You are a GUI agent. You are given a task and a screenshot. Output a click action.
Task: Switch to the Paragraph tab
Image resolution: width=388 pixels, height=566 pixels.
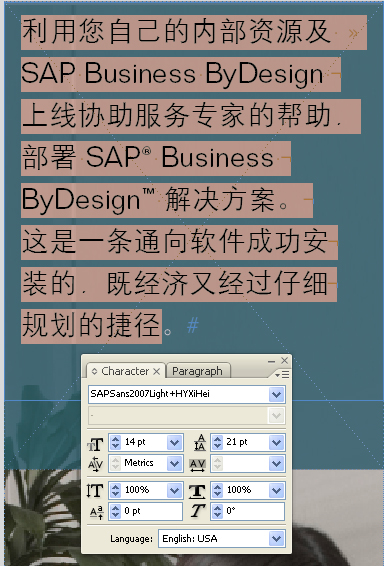197,371
